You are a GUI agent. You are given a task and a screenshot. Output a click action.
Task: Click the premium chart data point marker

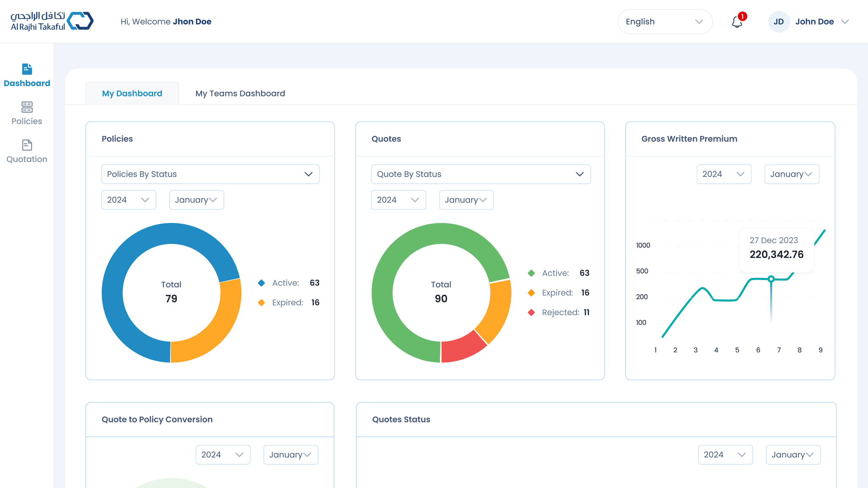click(x=771, y=279)
